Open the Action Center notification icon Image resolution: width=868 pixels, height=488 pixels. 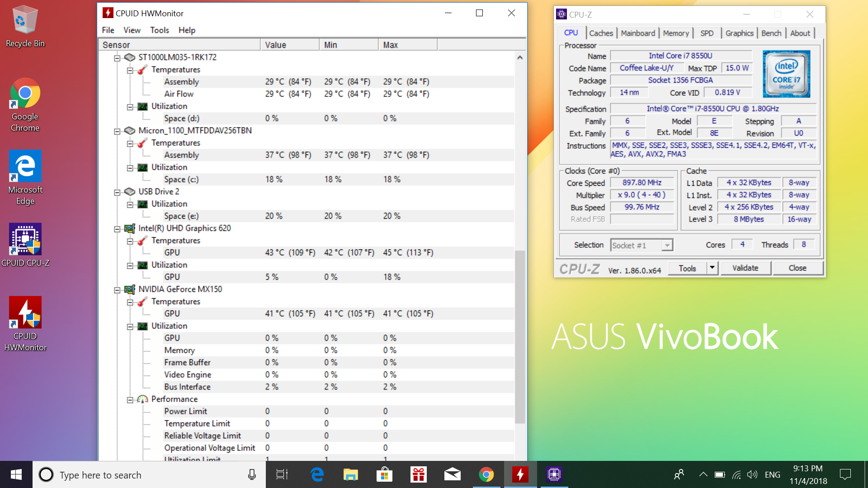tap(845, 474)
